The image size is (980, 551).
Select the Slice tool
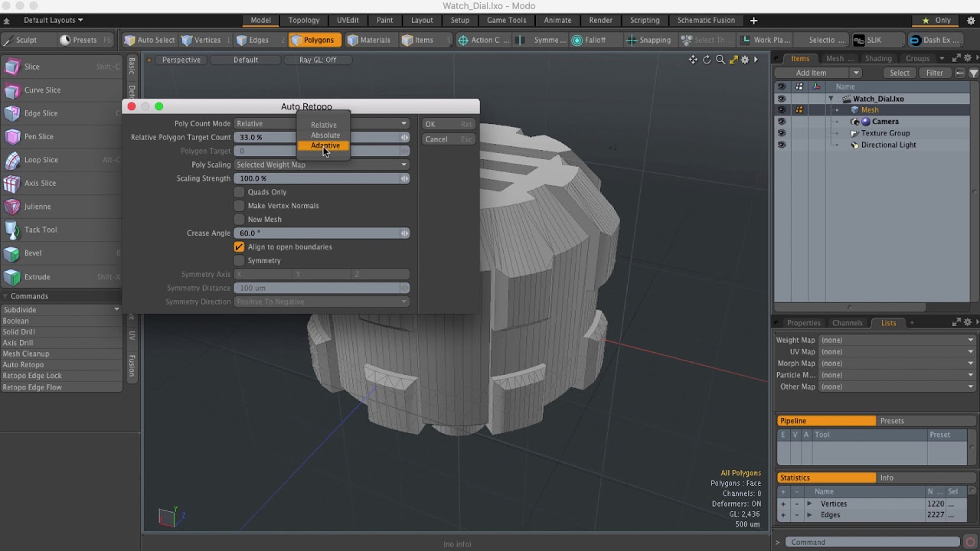coord(61,67)
